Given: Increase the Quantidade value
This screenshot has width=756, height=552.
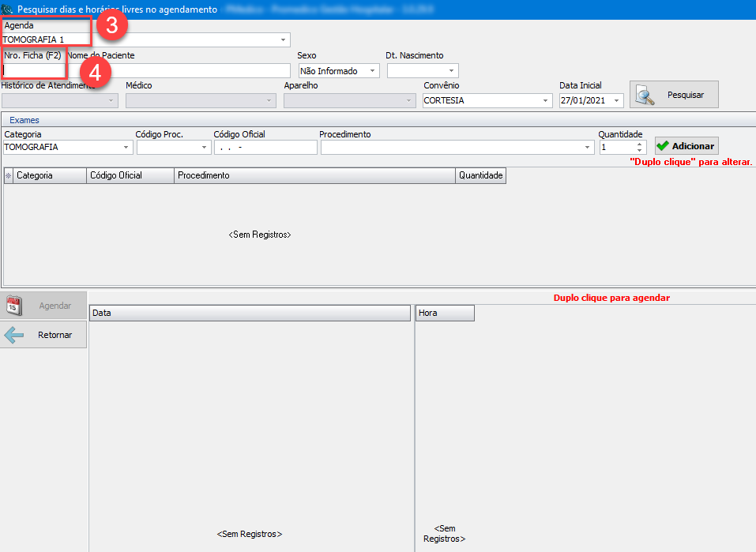Looking at the screenshot, I should (x=639, y=144).
